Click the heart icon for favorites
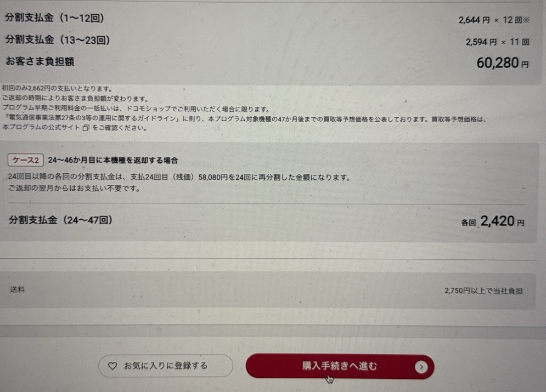The height and width of the screenshot is (392, 546). coord(112,366)
